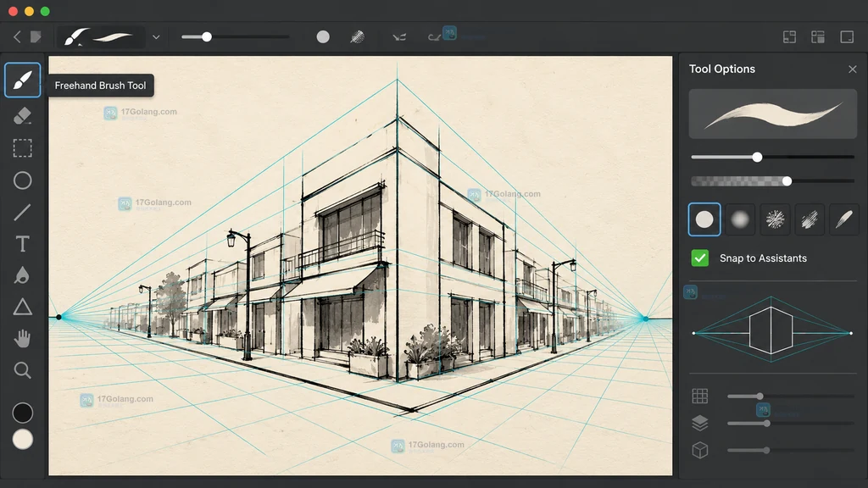This screenshot has width=868, height=488.
Task: Choose the feather pen brush tip
Action: (843, 219)
